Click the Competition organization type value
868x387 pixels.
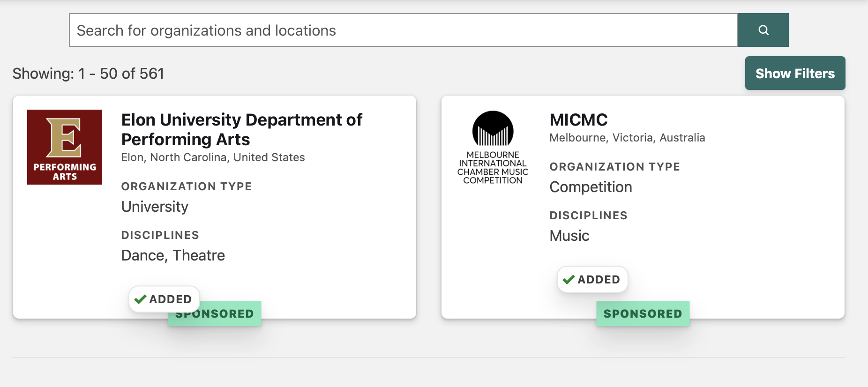point(591,187)
